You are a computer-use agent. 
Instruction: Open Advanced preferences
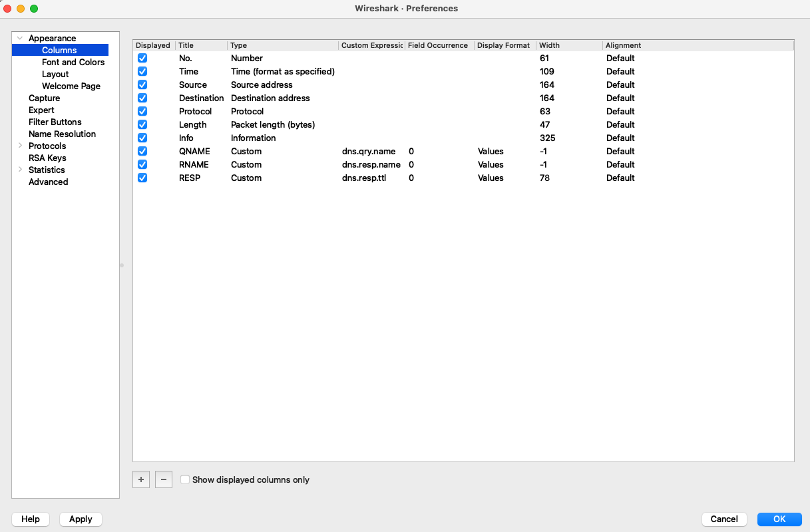tap(48, 182)
